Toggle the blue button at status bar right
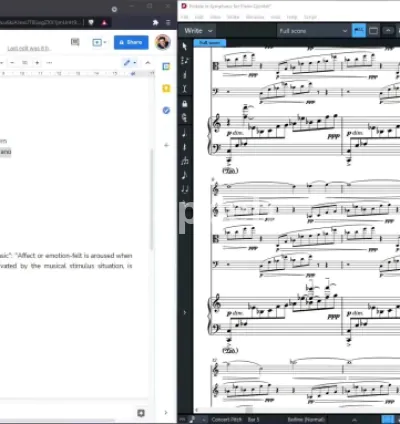400x424 pixels. pos(387,419)
